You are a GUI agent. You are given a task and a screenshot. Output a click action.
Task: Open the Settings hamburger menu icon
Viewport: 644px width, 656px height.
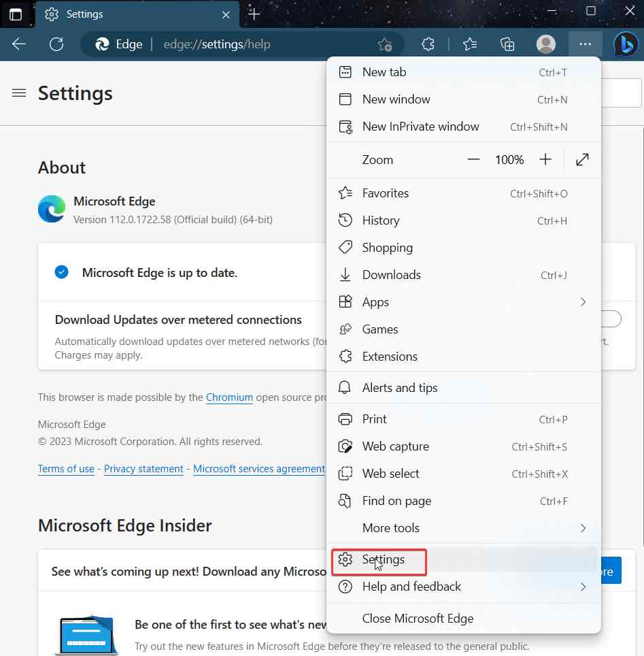pos(18,93)
